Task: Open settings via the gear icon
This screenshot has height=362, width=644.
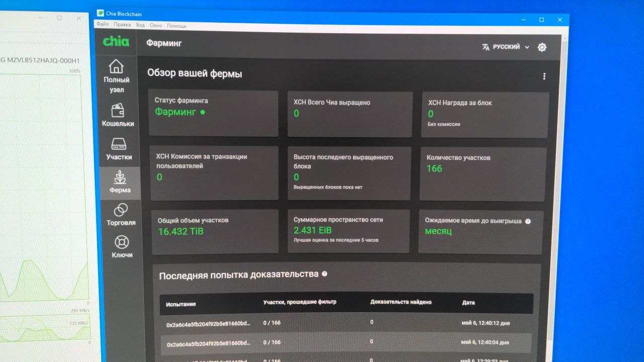Action: [x=542, y=47]
